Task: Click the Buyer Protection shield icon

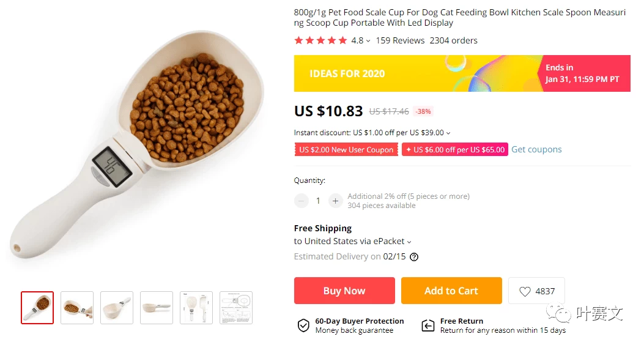Action: pyautogui.click(x=303, y=325)
